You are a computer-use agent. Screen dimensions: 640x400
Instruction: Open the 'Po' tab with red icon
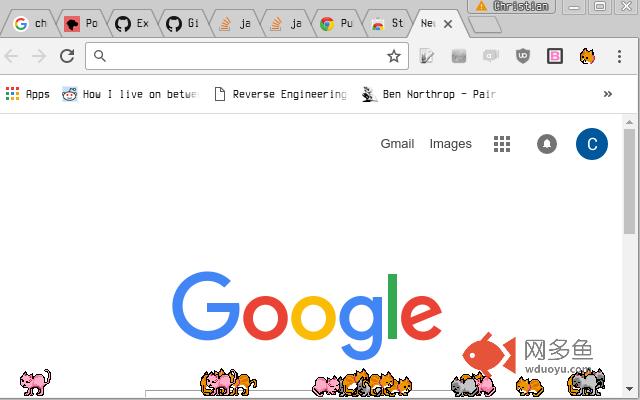(81, 24)
